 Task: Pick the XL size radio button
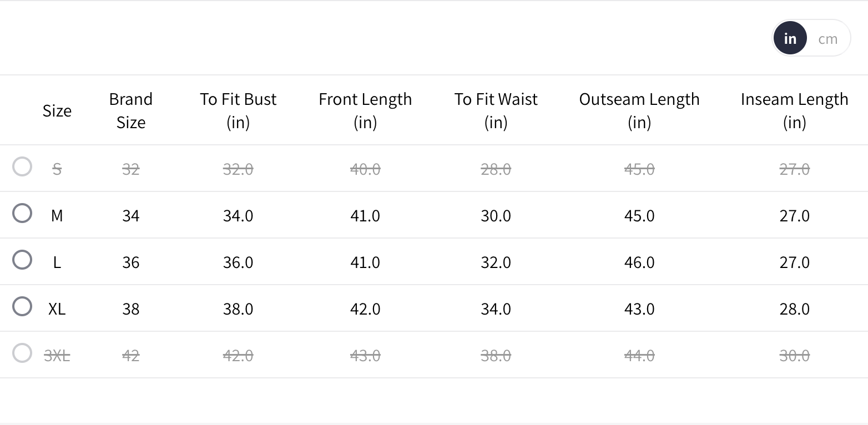pyautogui.click(x=22, y=306)
